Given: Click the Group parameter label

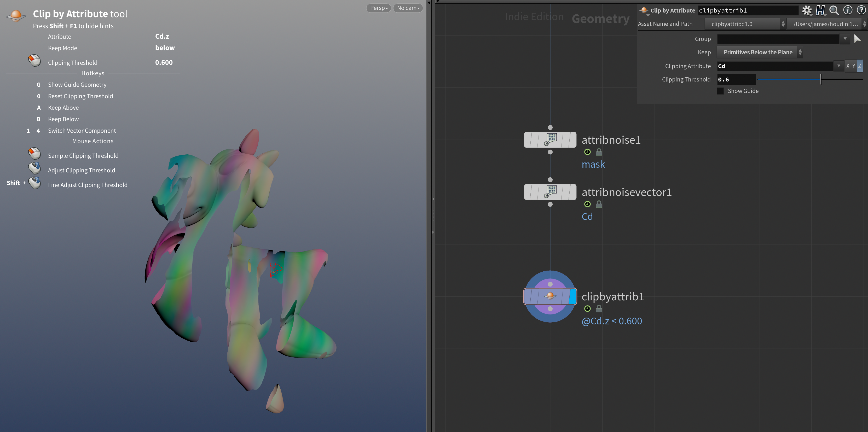Looking at the screenshot, I should click(703, 39).
